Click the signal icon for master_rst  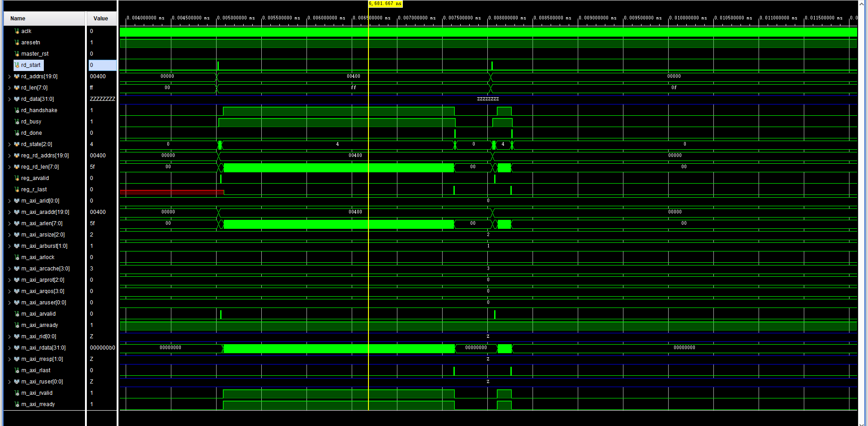[x=16, y=54]
